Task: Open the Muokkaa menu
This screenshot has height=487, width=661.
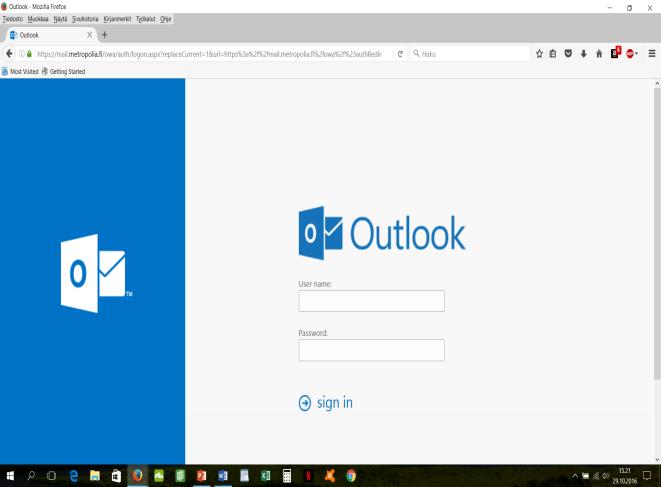Action: tap(38, 19)
